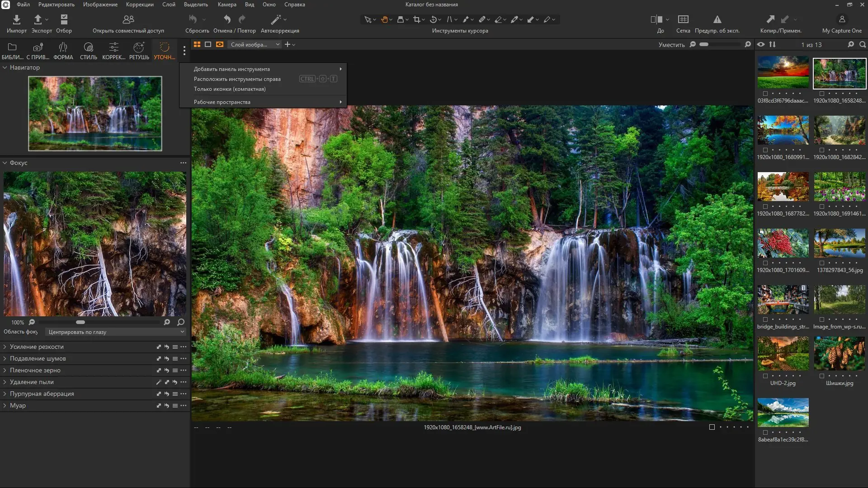Screen dimensions: 868x488
Task: Open the СТИЛЬ tool tab
Action: [88, 51]
